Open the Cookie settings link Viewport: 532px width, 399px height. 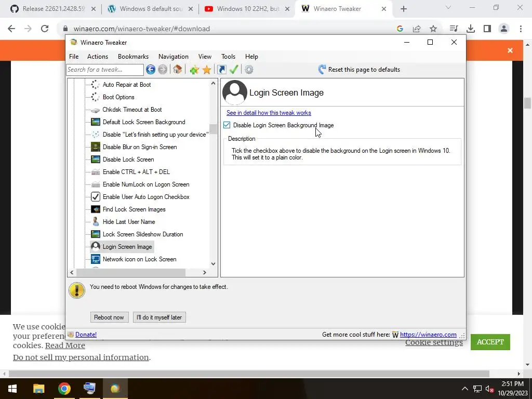pos(434,343)
